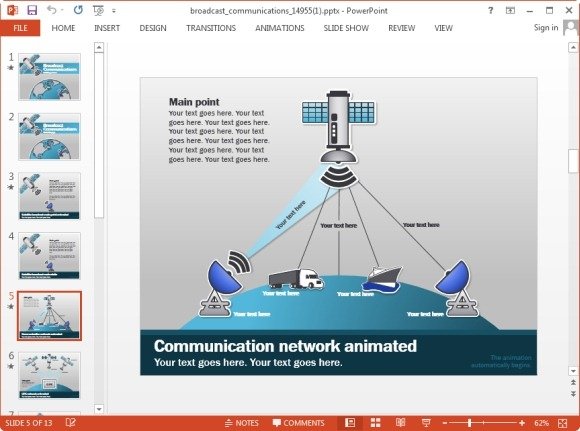The width and height of the screenshot is (580, 431).
Task: Select slide 3 thumbnail
Action: [49, 196]
